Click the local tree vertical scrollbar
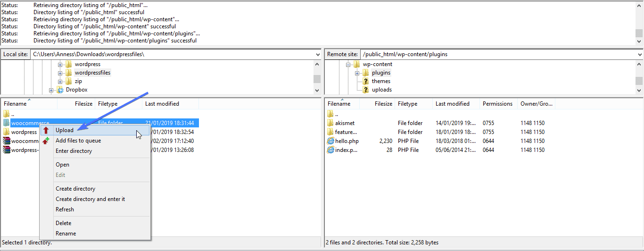Image resolution: width=644 pixels, height=251 pixels. [317, 77]
